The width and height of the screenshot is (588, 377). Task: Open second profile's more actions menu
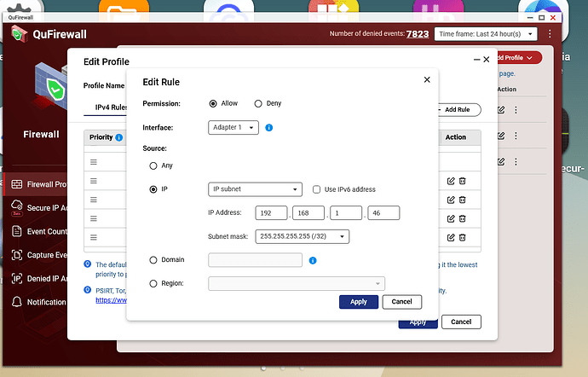click(516, 136)
